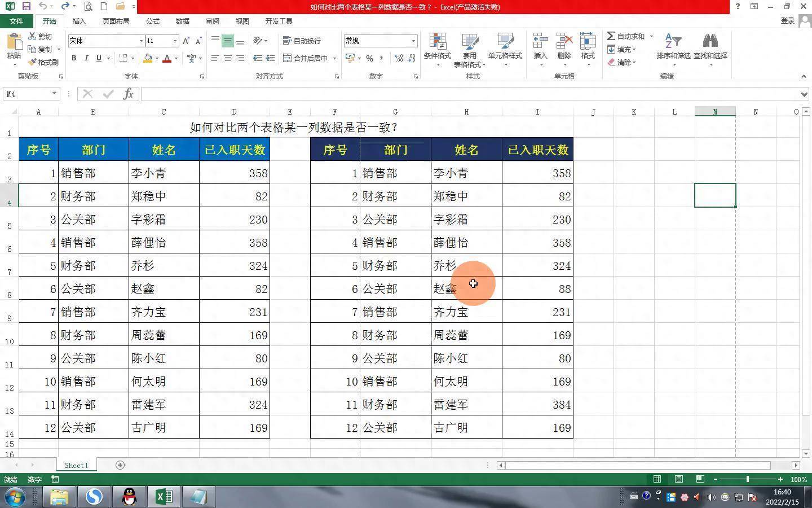Save the workbook with the floppy disk icon
Viewport: 812px width, 508px height.
pos(26,7)
